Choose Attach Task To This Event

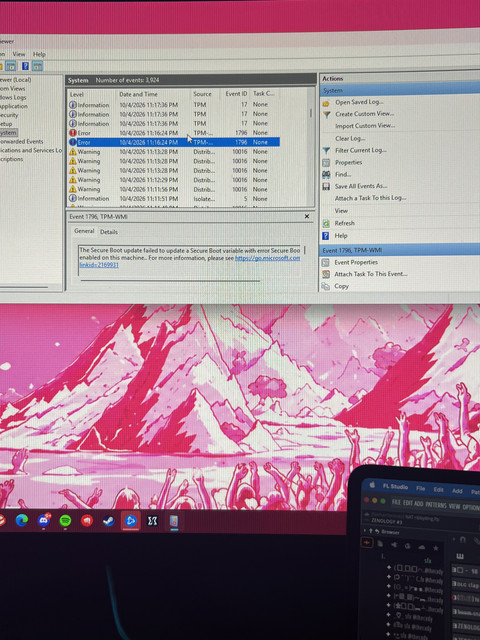point(371,274)
